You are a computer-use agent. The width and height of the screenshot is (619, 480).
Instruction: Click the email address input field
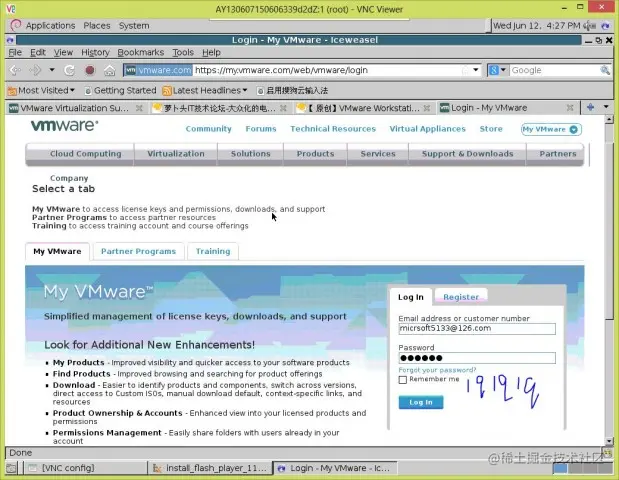(477, 328)
